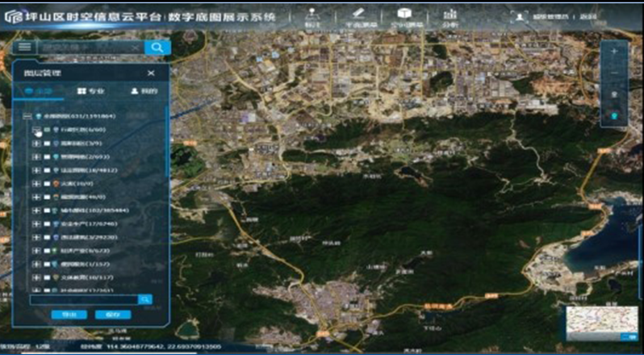
Task: Switch to the 专业 tab in layer panel
Action: tap(90, 91)
